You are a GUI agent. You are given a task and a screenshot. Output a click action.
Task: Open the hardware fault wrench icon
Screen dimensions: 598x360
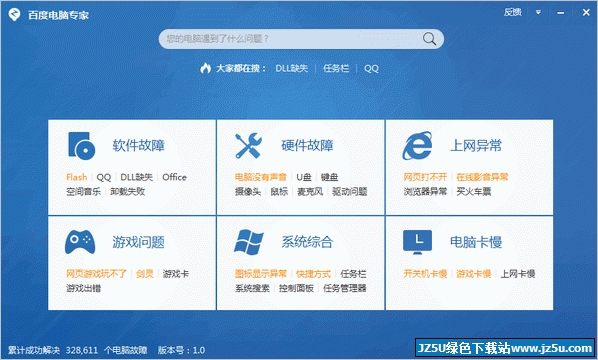[x=248, y=145]
